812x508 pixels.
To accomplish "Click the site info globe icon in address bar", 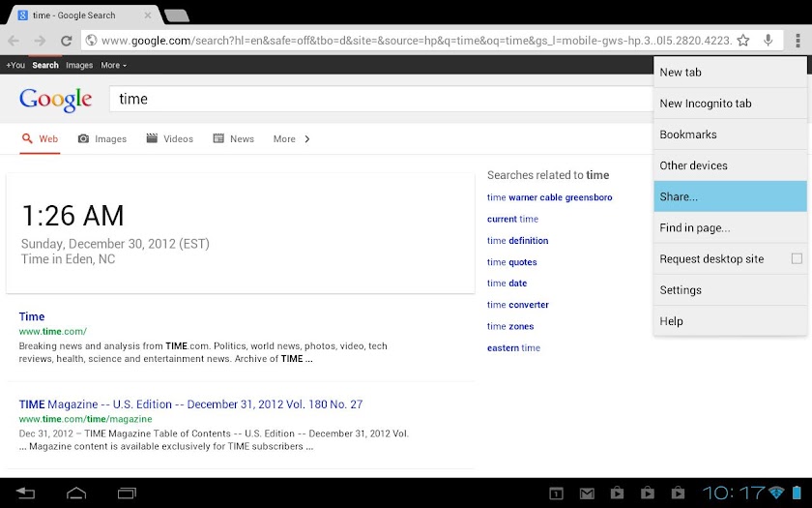I will point(91,41).
